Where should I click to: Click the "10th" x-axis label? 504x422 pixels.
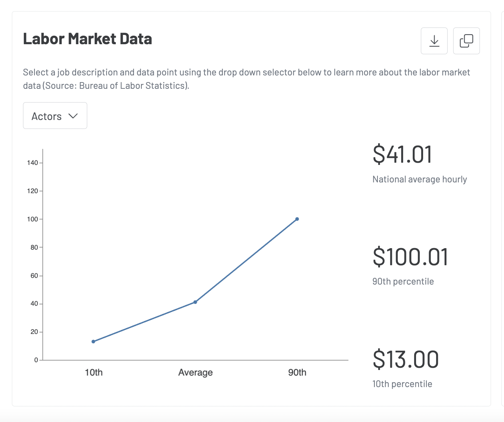pyautogui.click(x=94, y=373)
